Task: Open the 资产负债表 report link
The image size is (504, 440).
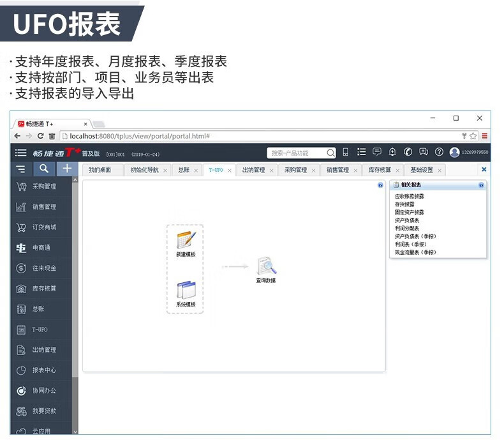Action: tap(407, 220)
